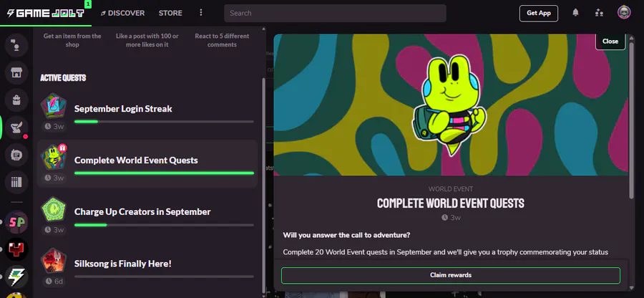Click September Login Streak progress bar

(x=164, y=122)
